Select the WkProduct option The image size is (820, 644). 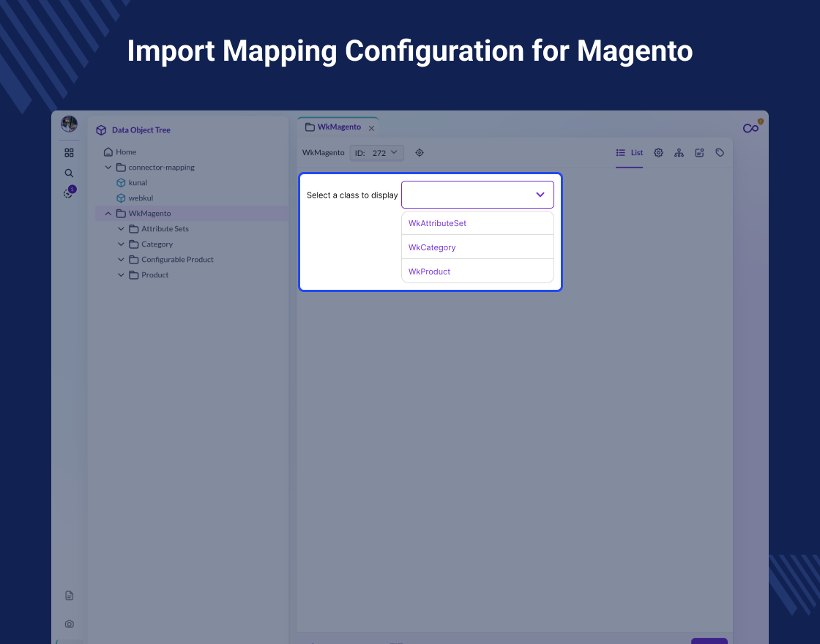[477, 272]
